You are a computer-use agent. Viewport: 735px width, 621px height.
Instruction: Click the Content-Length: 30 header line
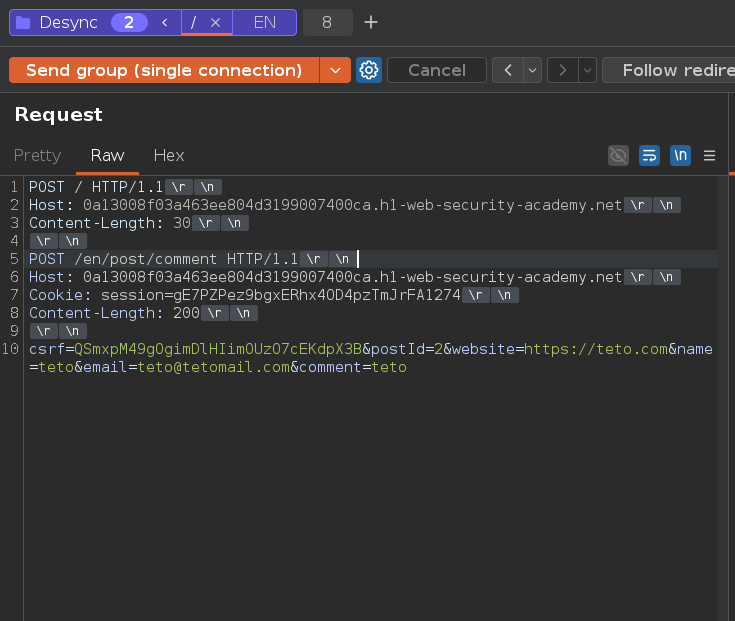[x=110, y=223]
